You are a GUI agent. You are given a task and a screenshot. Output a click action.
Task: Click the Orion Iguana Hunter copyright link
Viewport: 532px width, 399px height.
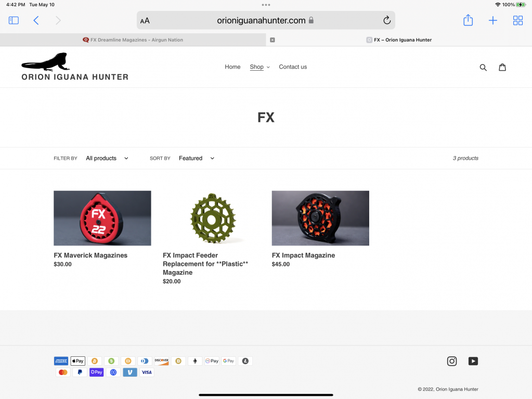(457, 389)
